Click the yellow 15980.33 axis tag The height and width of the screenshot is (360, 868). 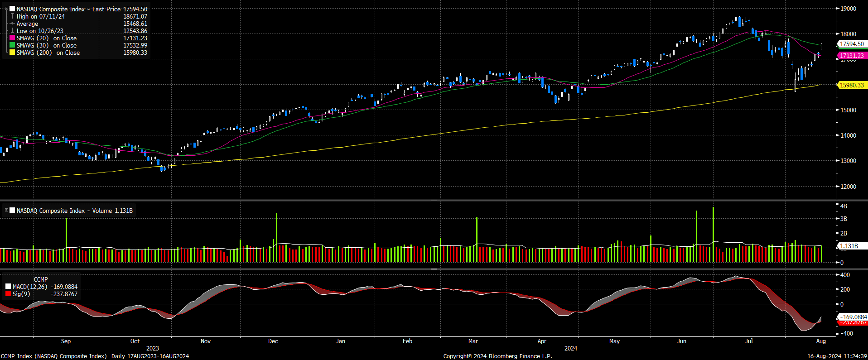point(852,85)
